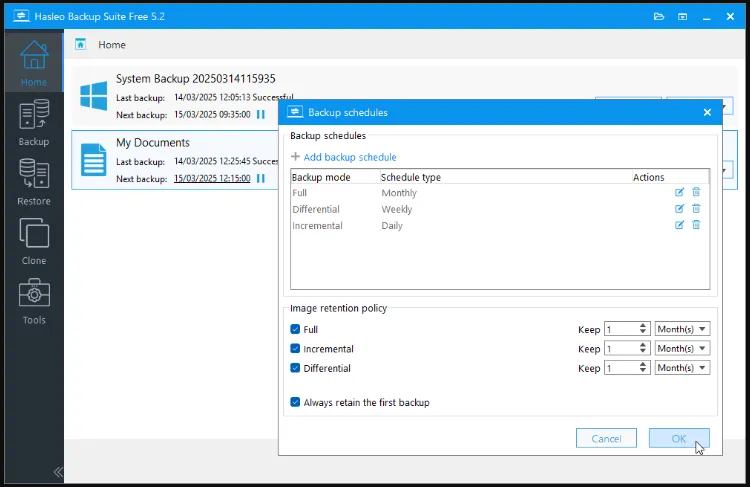Open the Incremental retention Month(s) dropdown

[x=682, y=348]
